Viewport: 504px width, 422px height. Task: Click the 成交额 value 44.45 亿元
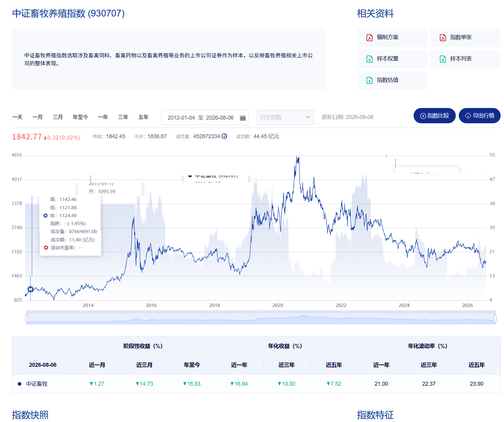tap(266, 136)
